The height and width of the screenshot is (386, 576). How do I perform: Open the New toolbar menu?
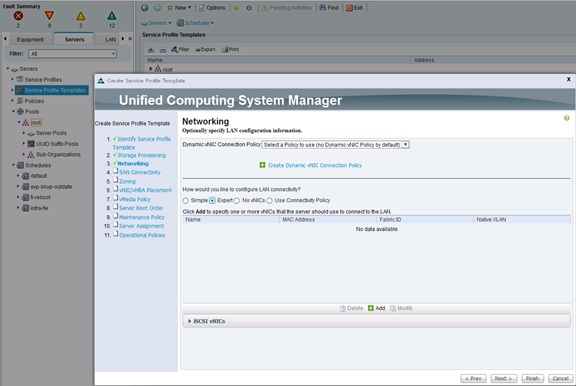pos(179,7)
